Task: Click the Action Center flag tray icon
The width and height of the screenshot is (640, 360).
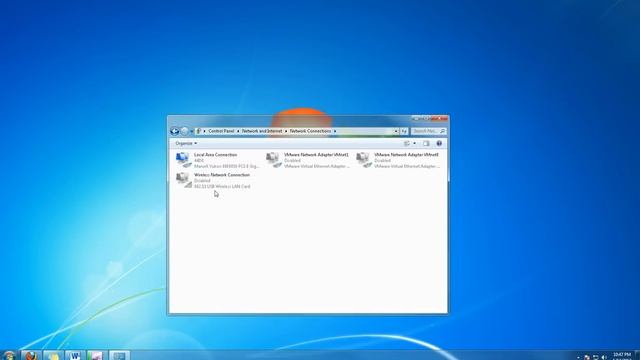Action: (x=587, y=357)
